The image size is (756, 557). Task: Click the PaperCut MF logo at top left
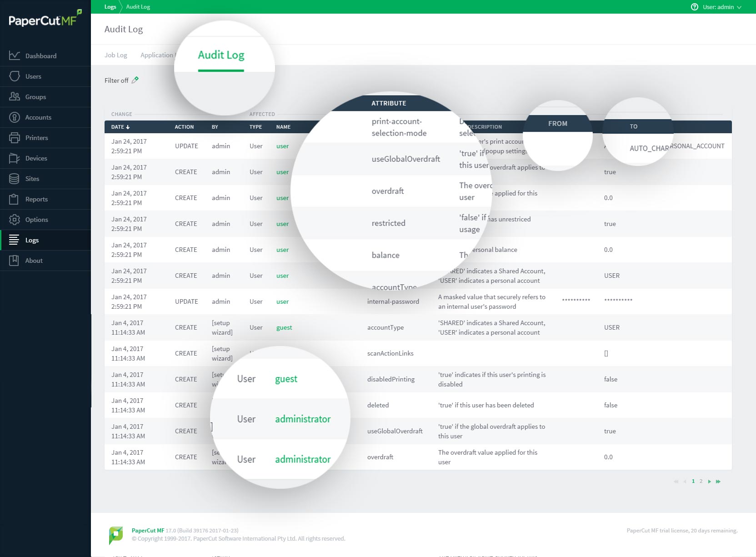tap(45, 19)
